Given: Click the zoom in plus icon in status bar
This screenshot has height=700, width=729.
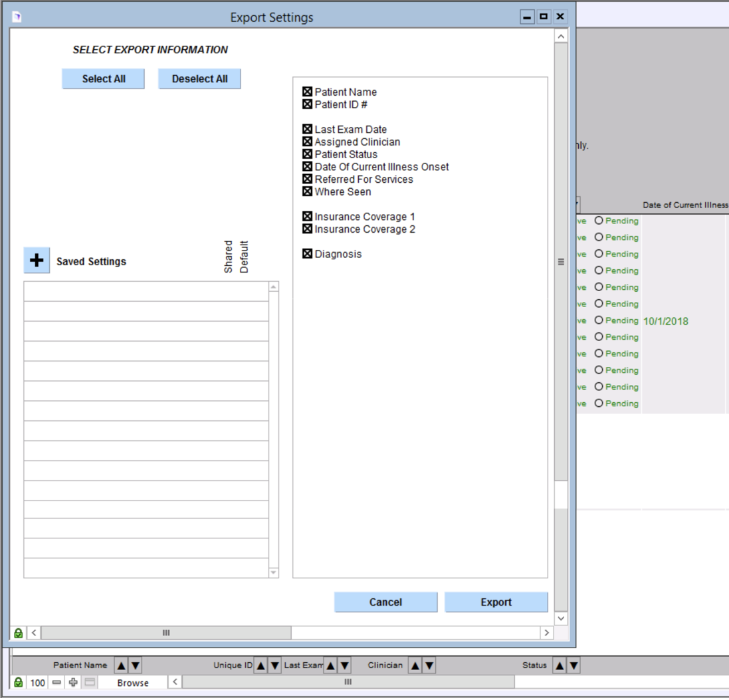Looking at the screenshot, I should 73,683.
